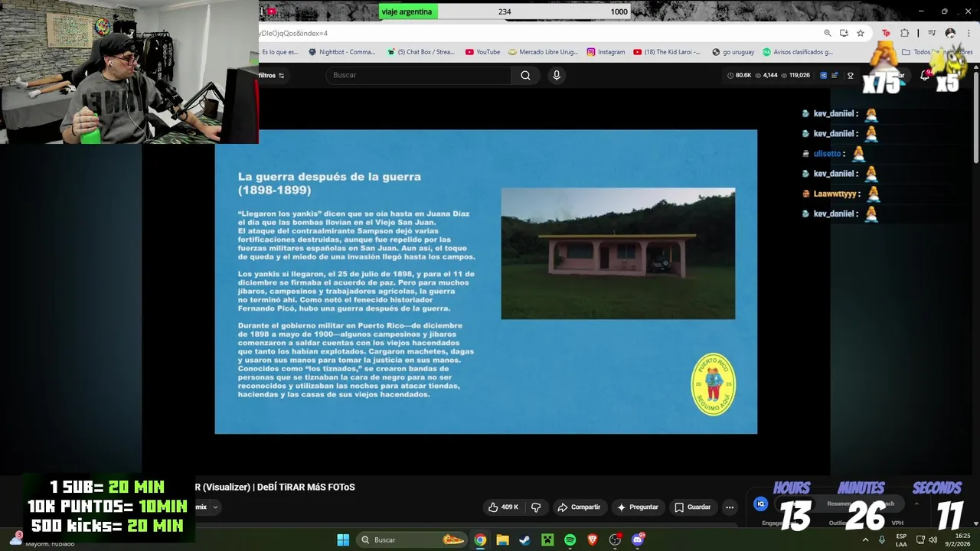980x551 pixels.
Task: Click the install app icon in address bar
Action: 844,33
